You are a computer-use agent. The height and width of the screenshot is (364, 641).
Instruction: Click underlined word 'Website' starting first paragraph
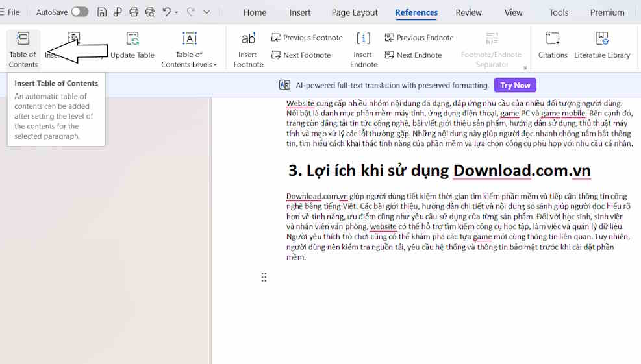point(300,103)
